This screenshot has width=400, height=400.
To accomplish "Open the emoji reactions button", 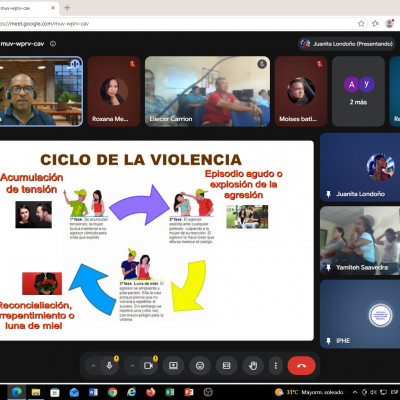I will click(x=200, y=366).
